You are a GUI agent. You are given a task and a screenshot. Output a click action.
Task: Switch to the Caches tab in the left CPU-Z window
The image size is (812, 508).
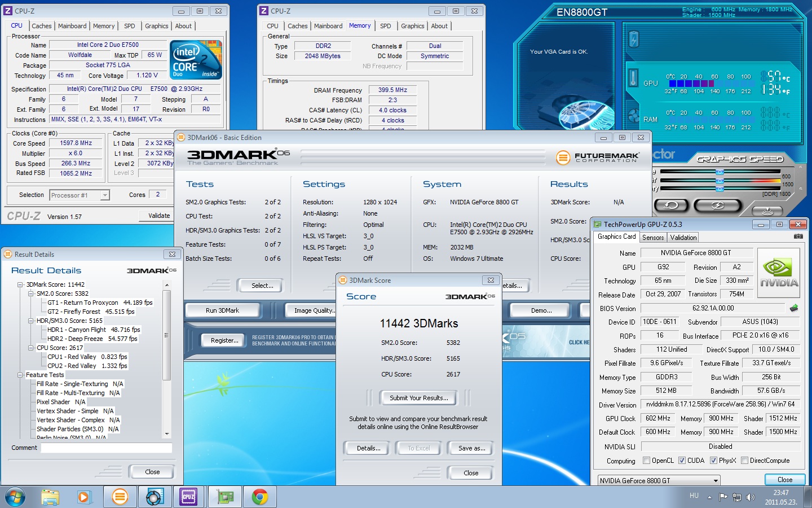(x=42, y=26)
